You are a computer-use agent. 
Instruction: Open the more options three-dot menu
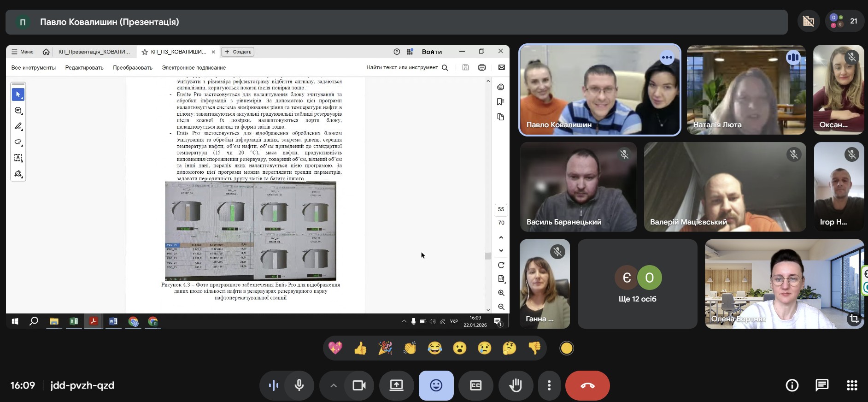549,385
